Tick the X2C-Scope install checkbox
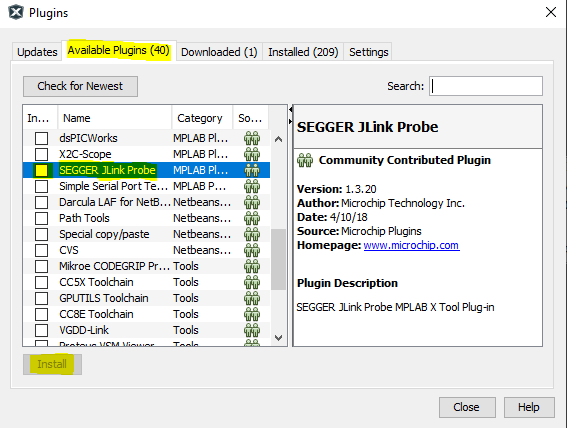 pos(41,154)
